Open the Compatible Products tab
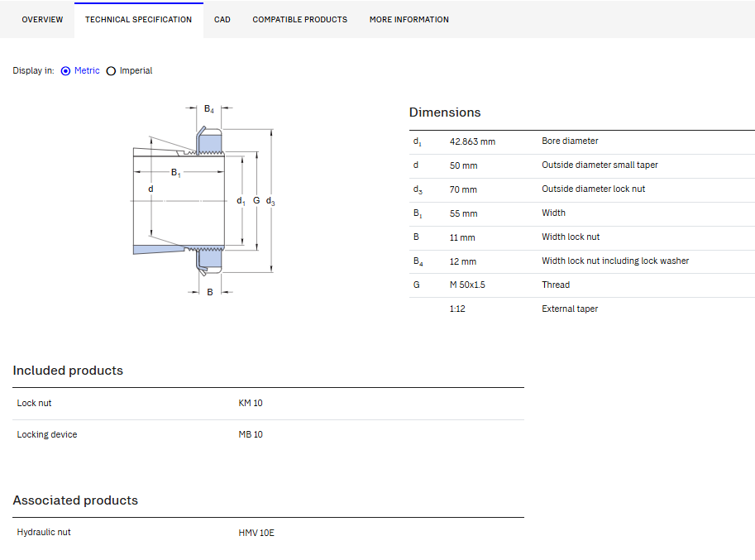 (299, 20)
